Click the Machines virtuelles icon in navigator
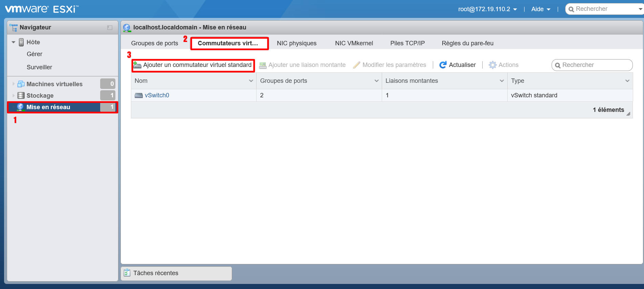This screenshot has height=289, width=644. coord(21,84)
